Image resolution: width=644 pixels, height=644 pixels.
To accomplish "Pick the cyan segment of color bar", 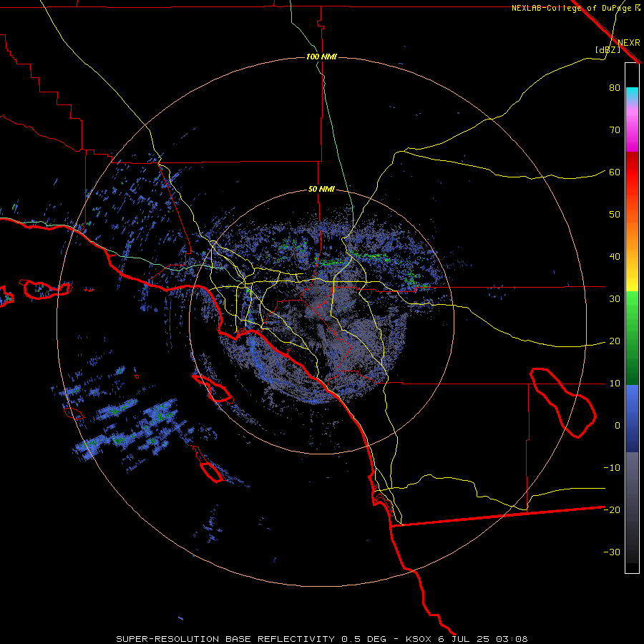I will (x=632, y=93).
